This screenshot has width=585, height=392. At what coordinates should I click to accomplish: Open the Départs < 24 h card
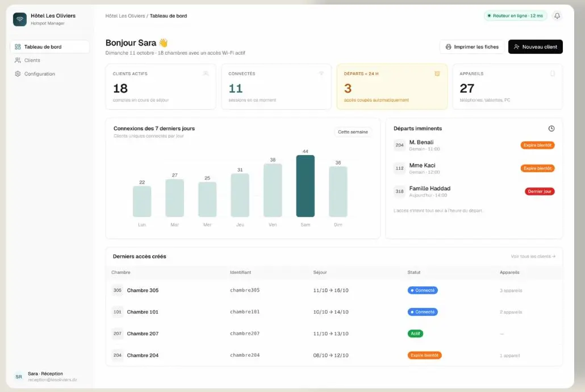click(392, 86)
